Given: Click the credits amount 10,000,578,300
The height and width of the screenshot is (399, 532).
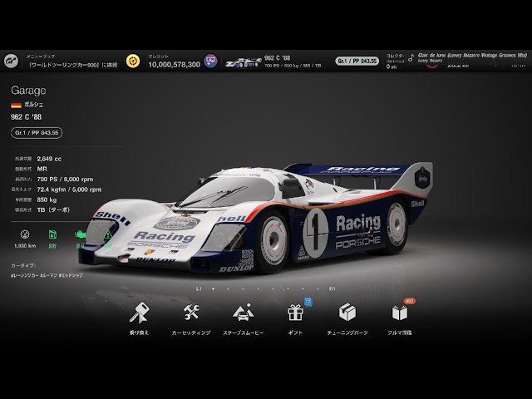Looking at the screenshot, I should 174,65.
